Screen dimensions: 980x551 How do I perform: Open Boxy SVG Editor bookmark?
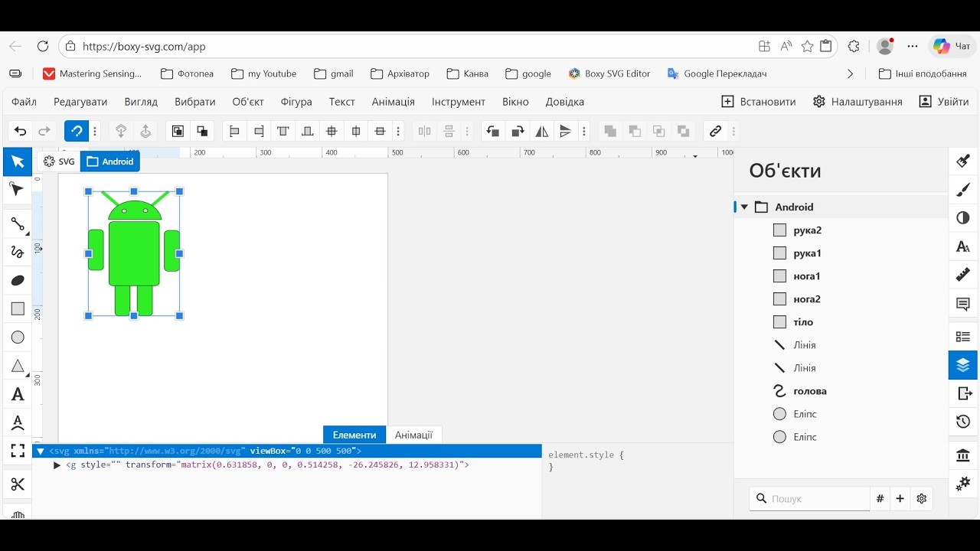pyautogui.click(x=609, y=74)
